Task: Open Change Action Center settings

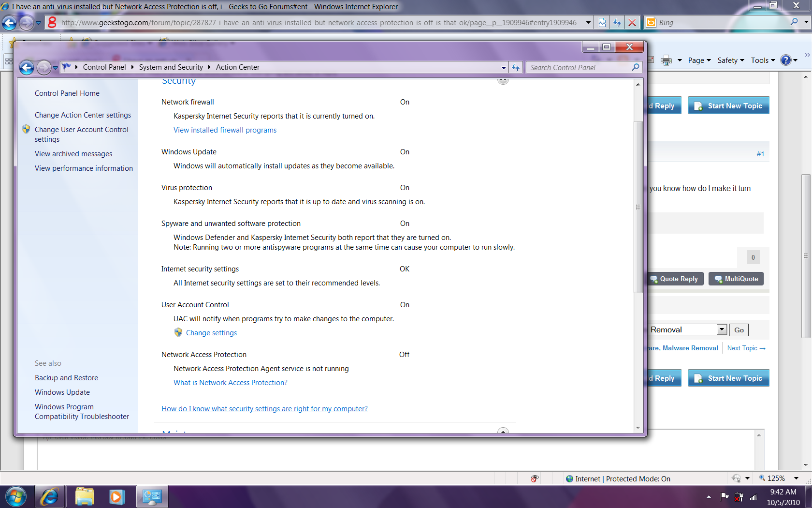Action: [83, 115]
